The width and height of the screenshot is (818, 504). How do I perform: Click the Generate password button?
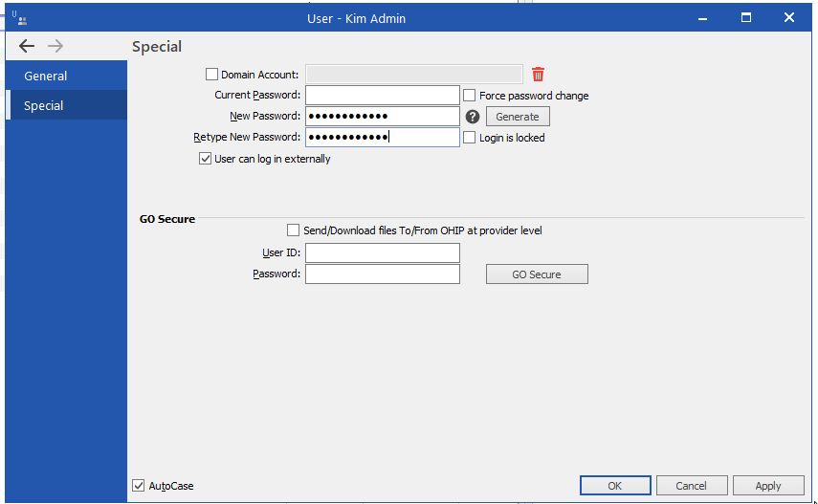pos(518,117)
